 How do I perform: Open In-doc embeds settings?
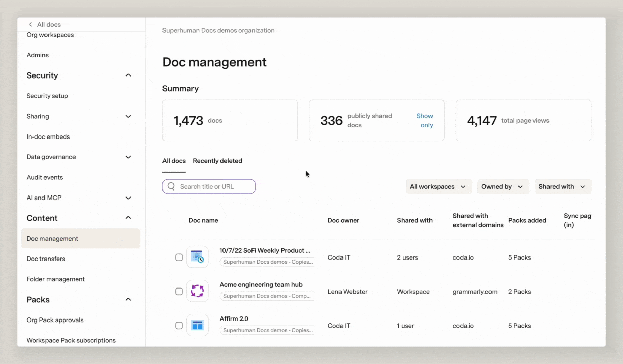[48, 137]
